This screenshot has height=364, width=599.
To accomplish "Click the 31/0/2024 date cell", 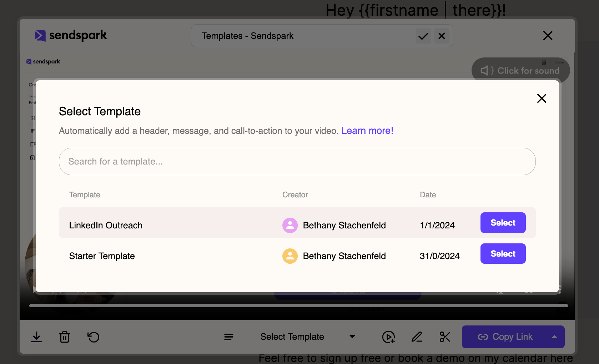I will pos(440,256).
